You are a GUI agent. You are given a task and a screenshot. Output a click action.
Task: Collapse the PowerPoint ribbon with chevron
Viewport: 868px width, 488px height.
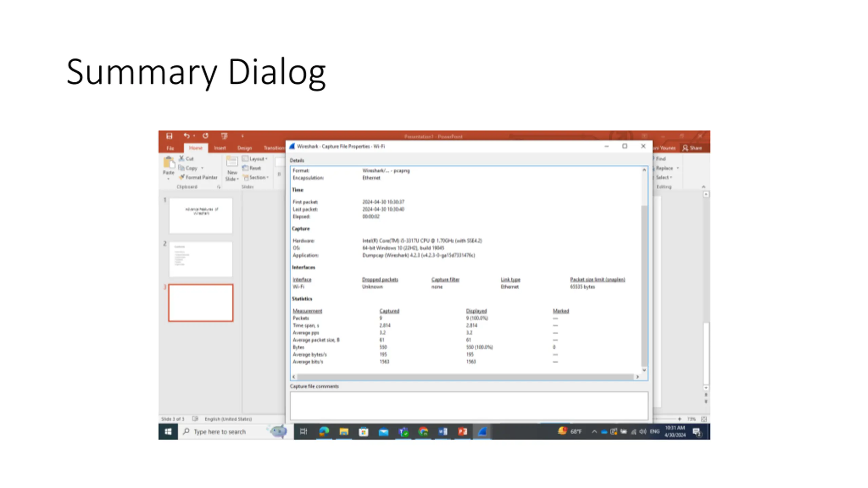coord(703,187)
